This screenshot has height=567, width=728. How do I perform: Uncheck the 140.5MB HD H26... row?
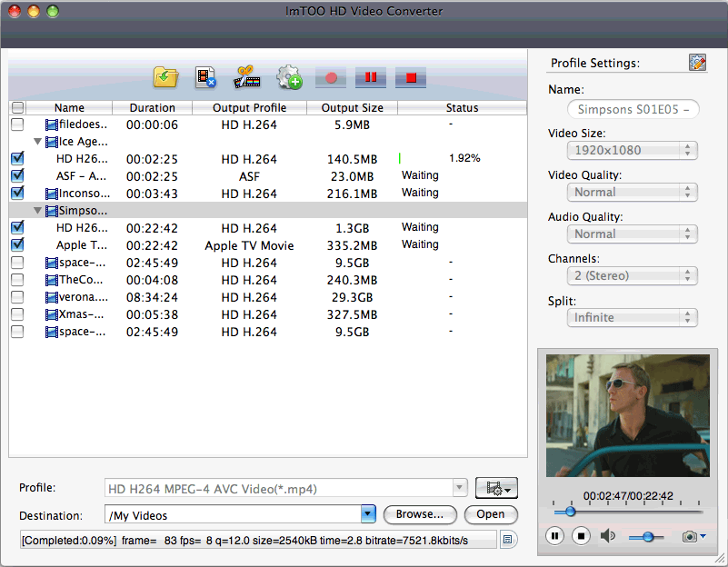17,159
